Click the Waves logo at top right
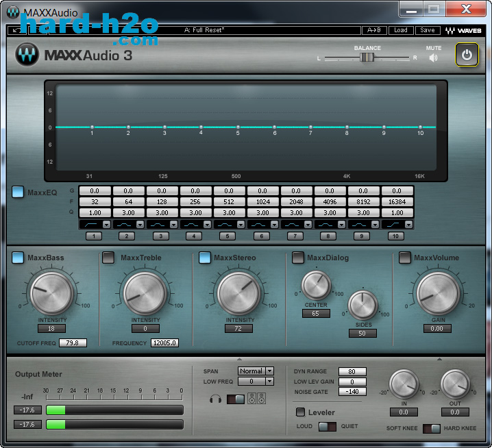 (463, 30)
